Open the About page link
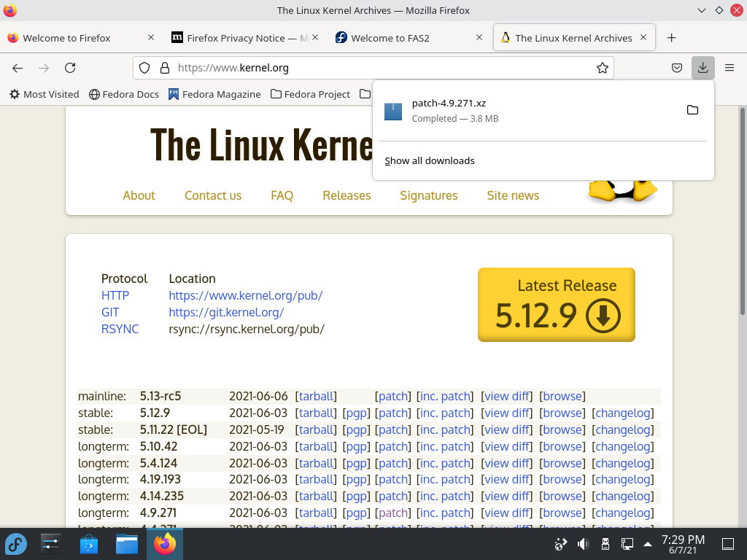The width and height of the screenshot is (747, 560). click(139, 195)
